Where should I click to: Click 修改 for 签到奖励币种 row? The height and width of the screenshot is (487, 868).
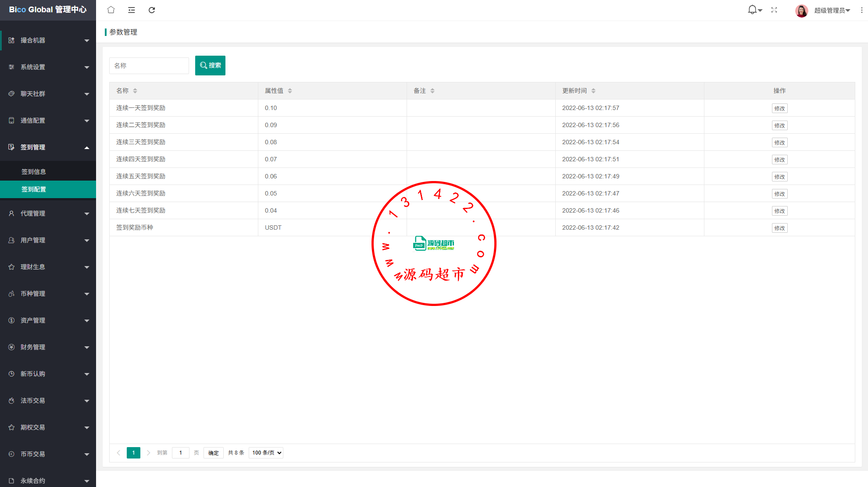click(x=779, y=228)
